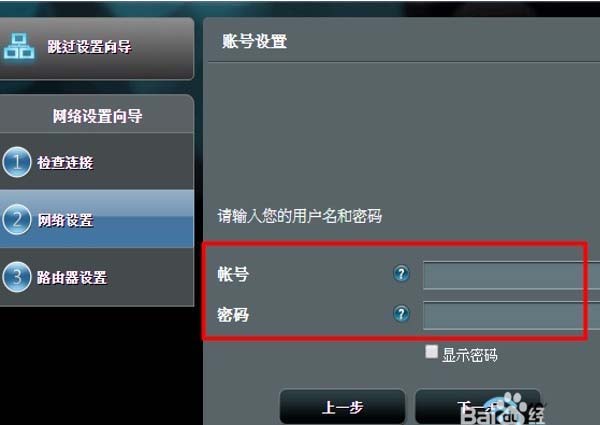Focus the 帐号 account input field
600x425 pixels.
coord(512,275)
